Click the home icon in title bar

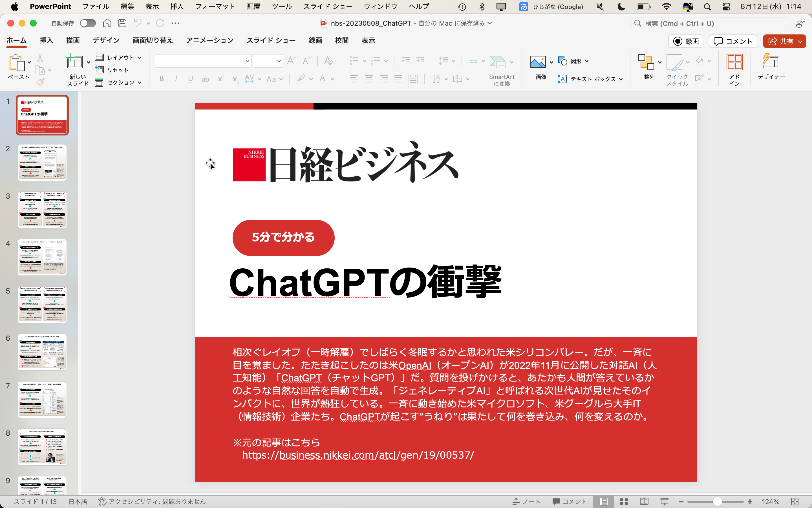(107, 23)
